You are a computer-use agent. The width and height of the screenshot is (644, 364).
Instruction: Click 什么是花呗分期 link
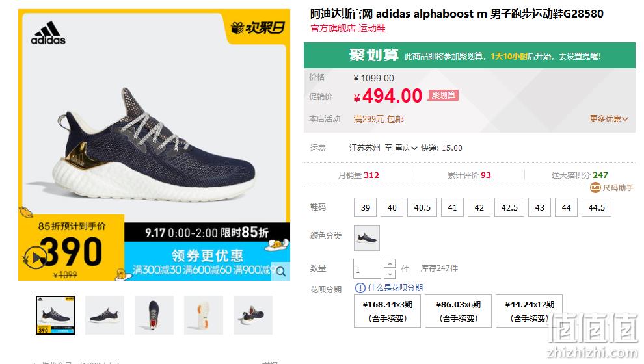[395, 288]
